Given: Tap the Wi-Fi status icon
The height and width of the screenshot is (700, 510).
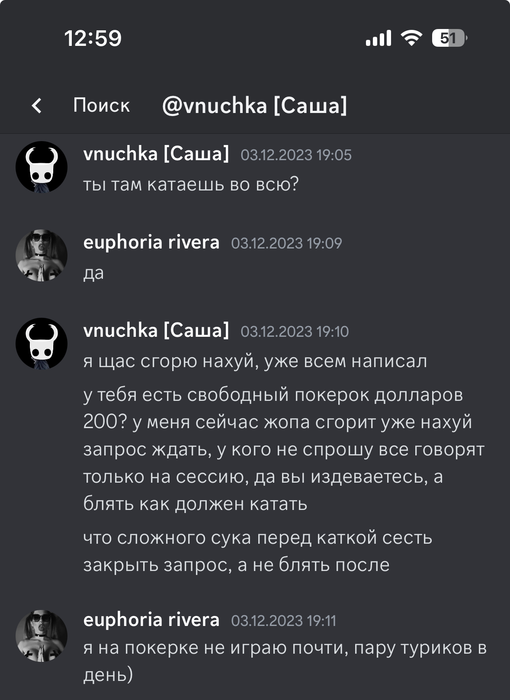Looking at the screenshot, I should [x=411, y=38].
